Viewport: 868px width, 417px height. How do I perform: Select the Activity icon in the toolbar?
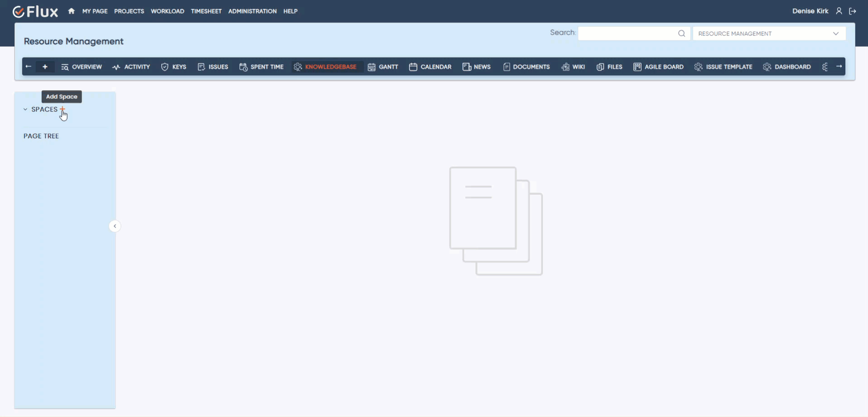pos(116,67)
